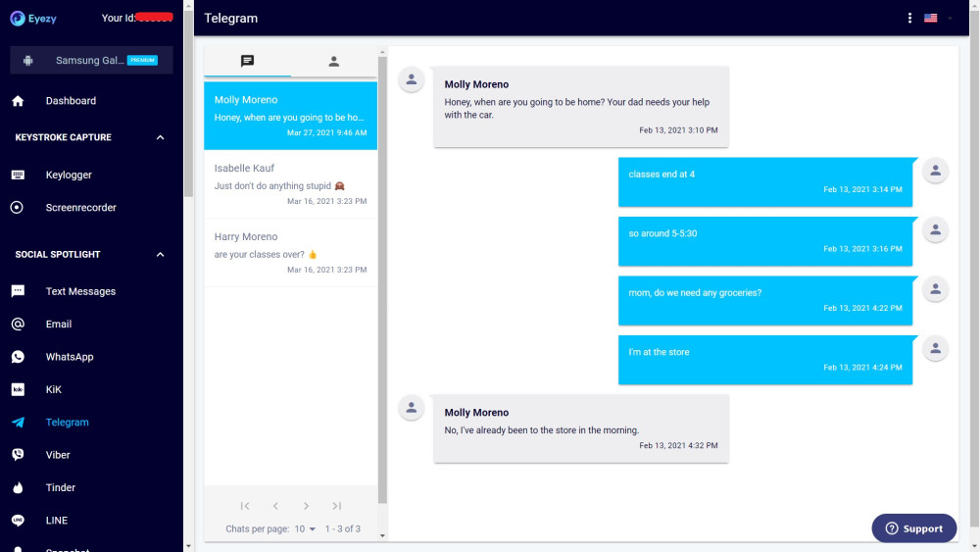Select the Isabelle Kauf chat
The image size is (980, 552).
(291, 184)
